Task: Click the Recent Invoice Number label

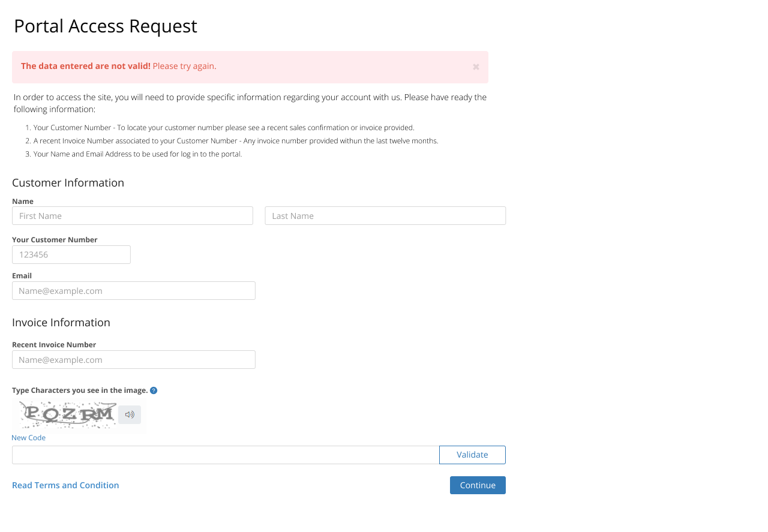Action: [x=54, y=345]
